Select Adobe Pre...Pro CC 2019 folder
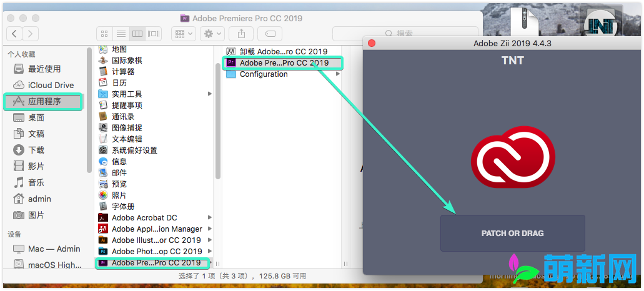The width and height of the screenshot is (644, 291). click(152, 263)
